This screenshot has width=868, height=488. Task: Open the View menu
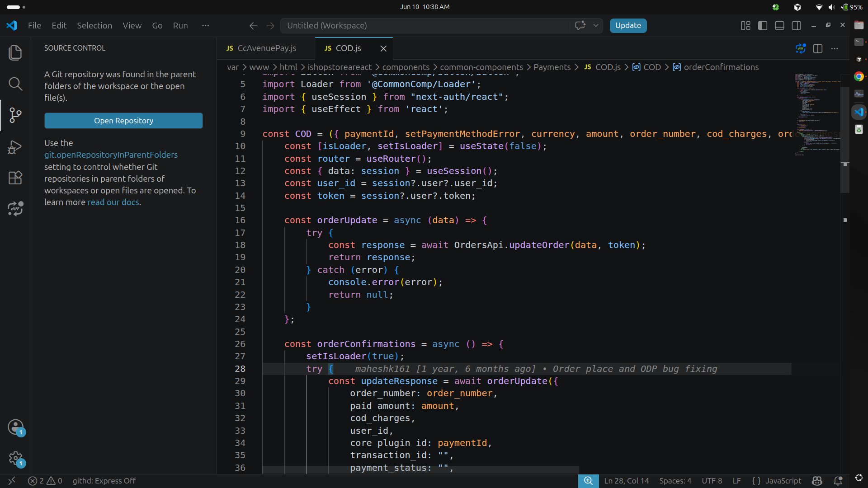pyautogui.click(x=132, y=26)
